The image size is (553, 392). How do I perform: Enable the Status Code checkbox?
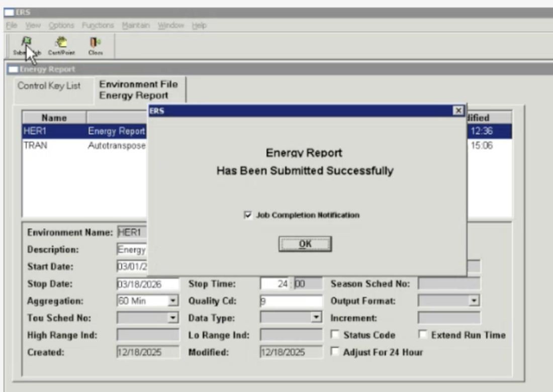[x=335, y=334]
